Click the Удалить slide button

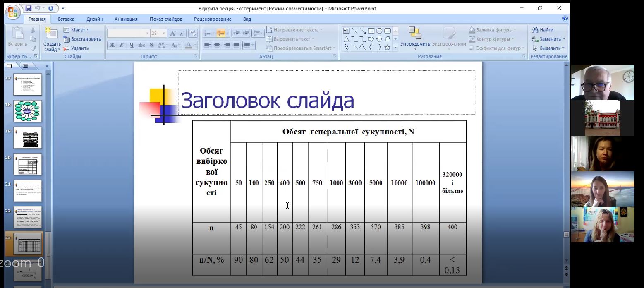76,48
